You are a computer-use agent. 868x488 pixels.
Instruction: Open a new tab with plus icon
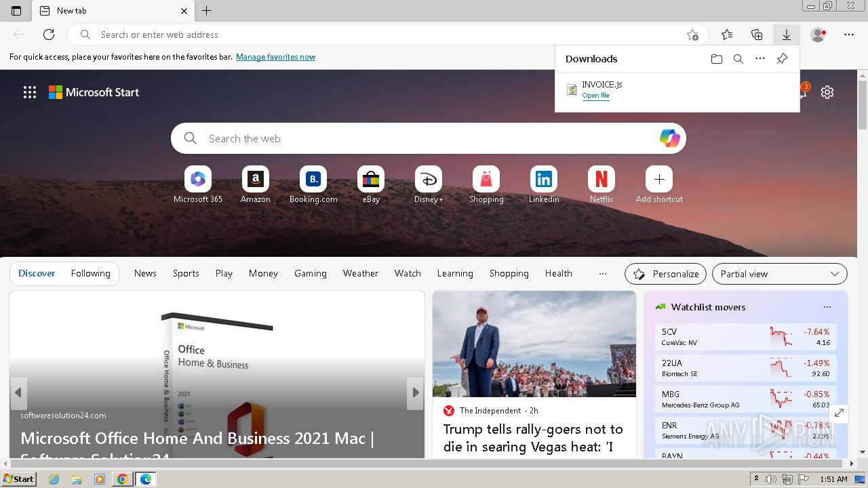pyautogui.click(x=207, y=11)
